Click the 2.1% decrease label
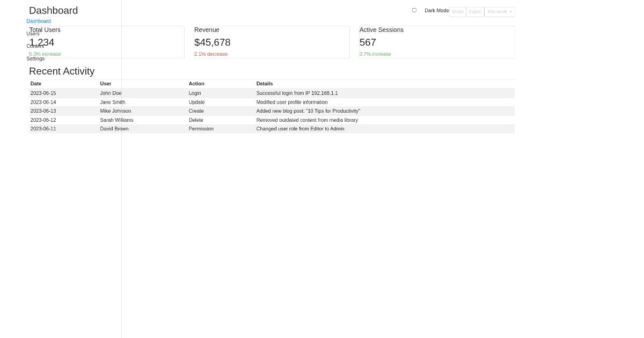This screenshot has width=644, height=338. (210, 54)
